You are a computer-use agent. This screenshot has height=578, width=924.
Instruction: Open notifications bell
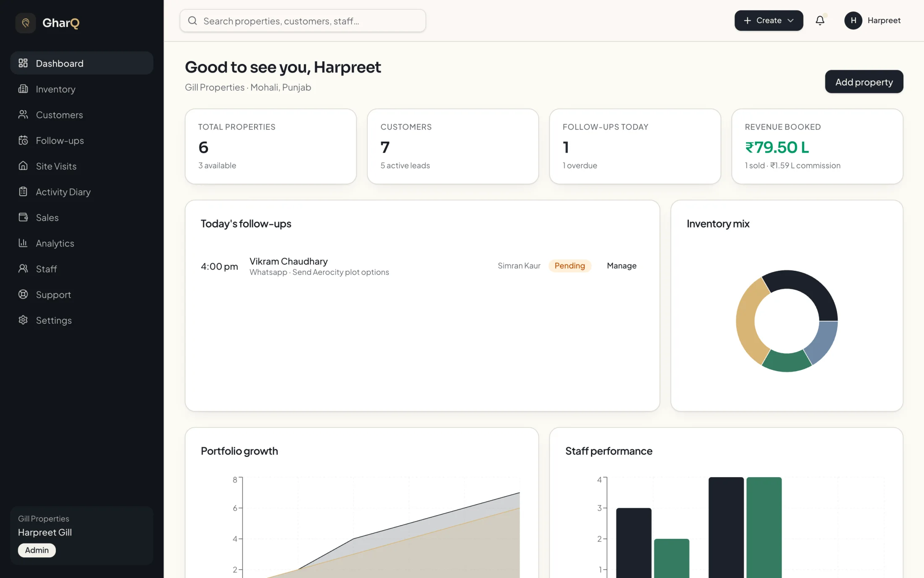pyautogui.click(x=820, y=20)
